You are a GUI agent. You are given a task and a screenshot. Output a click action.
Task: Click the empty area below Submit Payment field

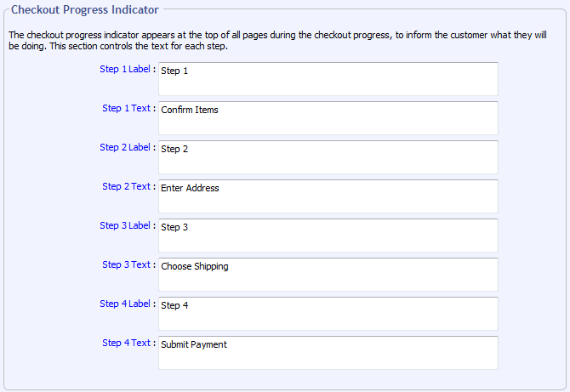(328, 379)
